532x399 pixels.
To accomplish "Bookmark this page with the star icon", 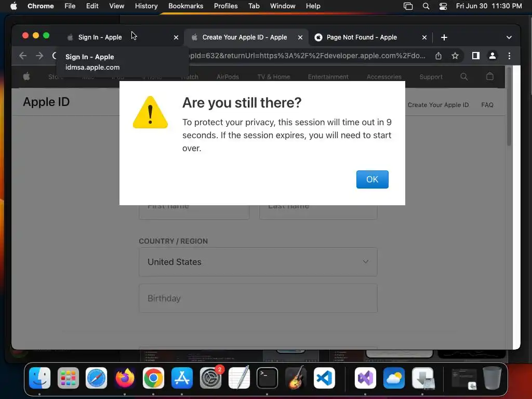I will [455, 56].
